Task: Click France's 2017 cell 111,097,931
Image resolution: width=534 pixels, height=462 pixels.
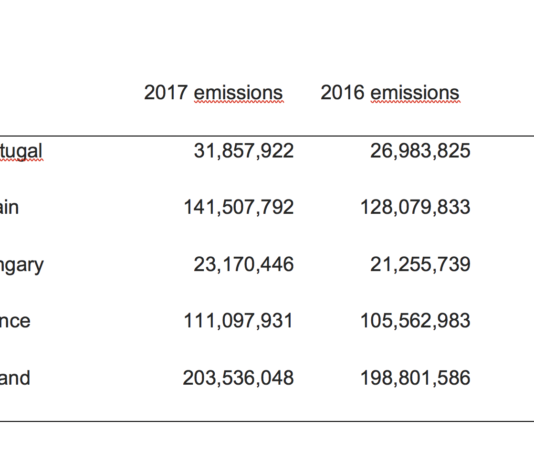Action: click(x=238, y=321)
